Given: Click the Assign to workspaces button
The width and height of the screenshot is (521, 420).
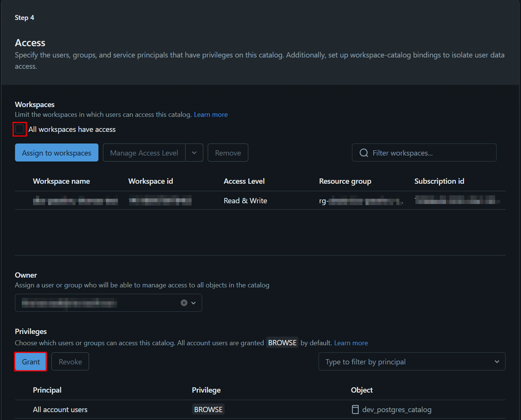Looking at the screenshot, I should point(57,153).
